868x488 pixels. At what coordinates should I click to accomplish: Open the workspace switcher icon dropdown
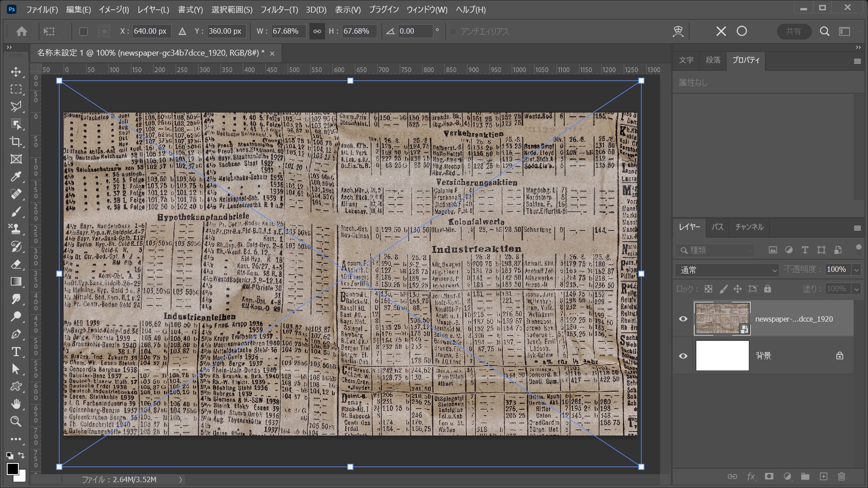coord(845,31)
